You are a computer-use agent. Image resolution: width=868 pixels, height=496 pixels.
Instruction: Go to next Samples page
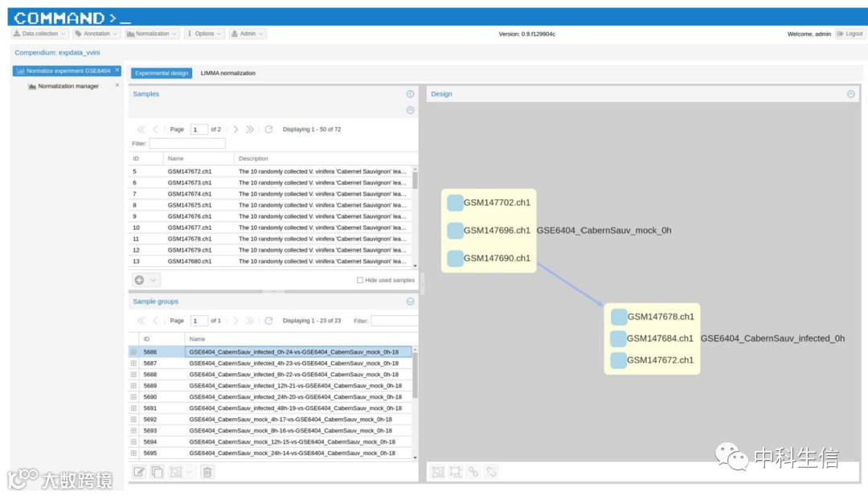(235, 129)
